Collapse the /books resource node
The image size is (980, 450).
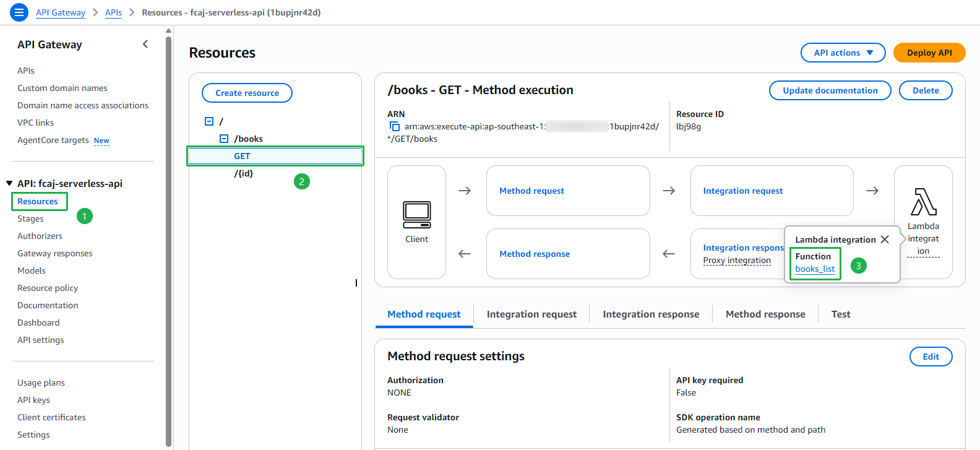(224, 139)
